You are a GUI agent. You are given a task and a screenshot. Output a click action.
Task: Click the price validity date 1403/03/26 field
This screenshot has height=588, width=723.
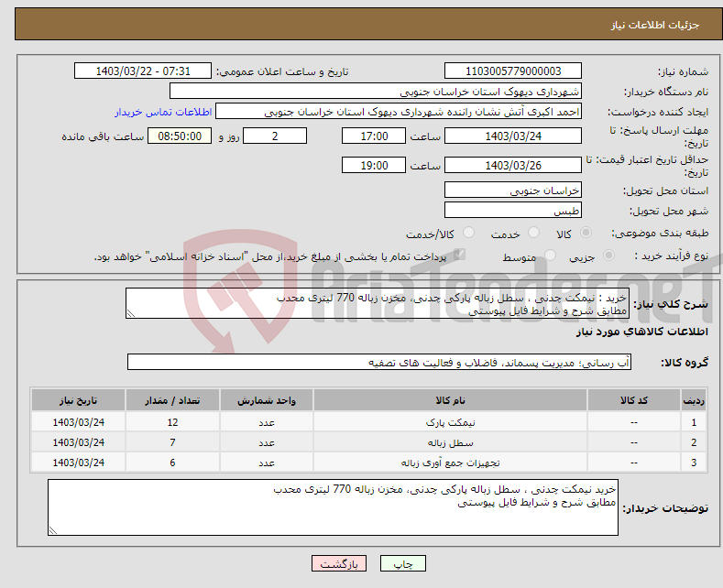pos(513,165)
